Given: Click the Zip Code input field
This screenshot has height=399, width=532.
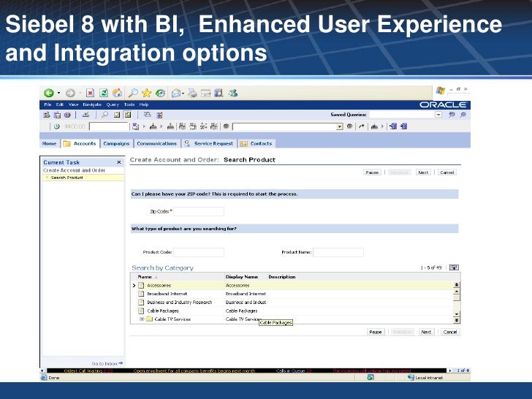Looking at the screenshot, I should click(199, 211).
